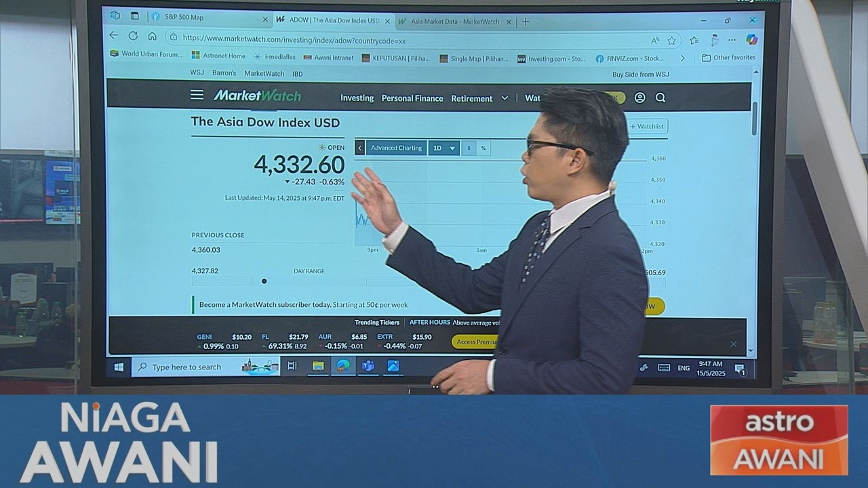Open Buy Side from WSJ link
Image resolution: width=868 pixels, height=488 pixels.
tap(641, 75)
